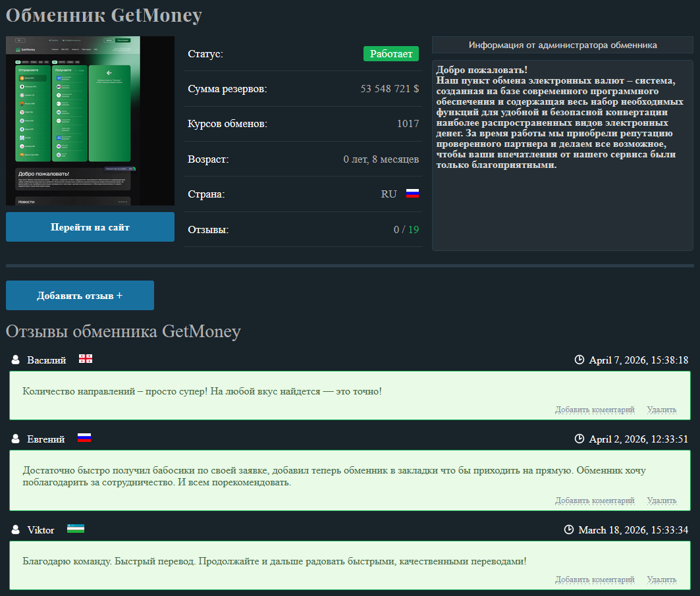Click the clock icon beside April 7 timestamp
The width and height of the screenshot is (700, 596).
(x=579, y=360)
